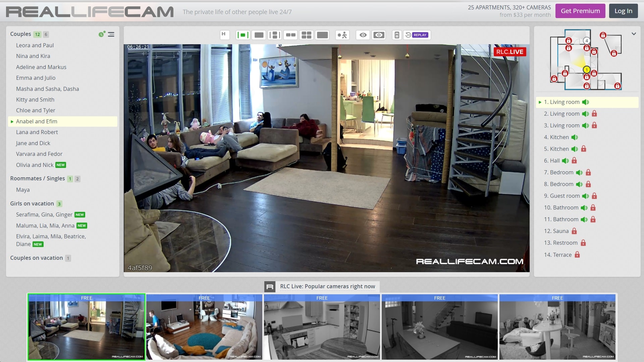Expand the Couples on vacation section
This screenshot has width=644, height=362.
tap(37, 258)
